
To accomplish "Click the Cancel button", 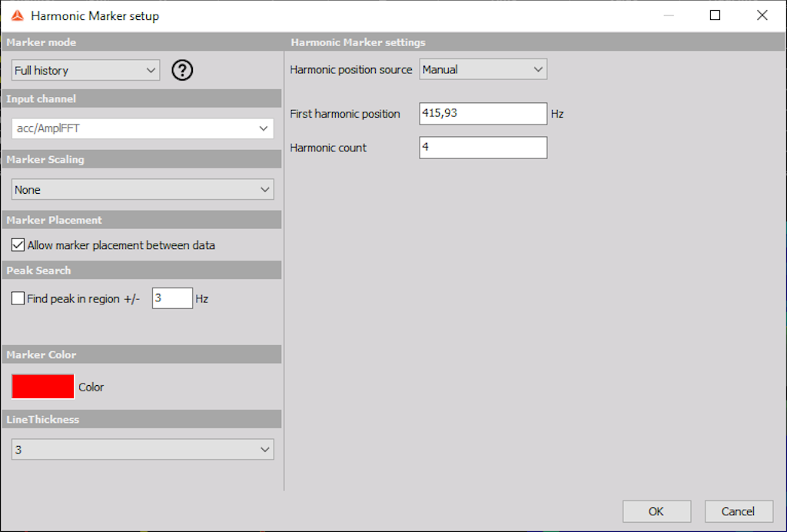I will (x=739, y=511).
